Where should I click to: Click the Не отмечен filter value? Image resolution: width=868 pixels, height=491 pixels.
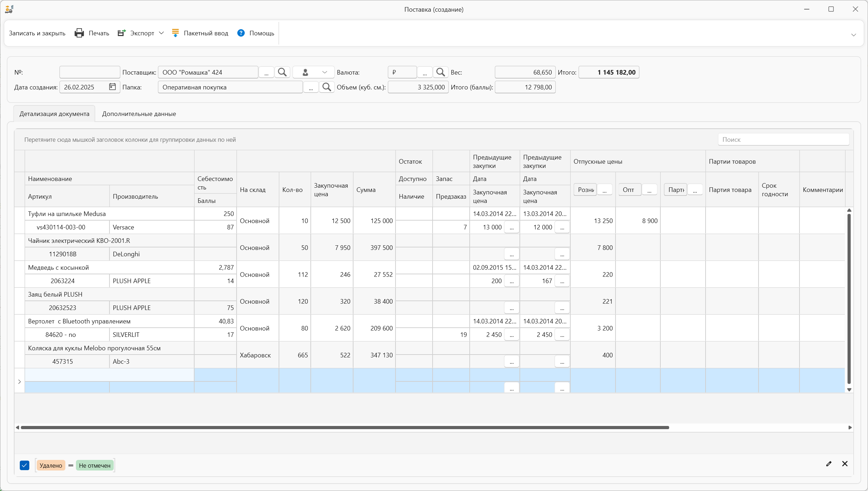(x=95, y=466)
